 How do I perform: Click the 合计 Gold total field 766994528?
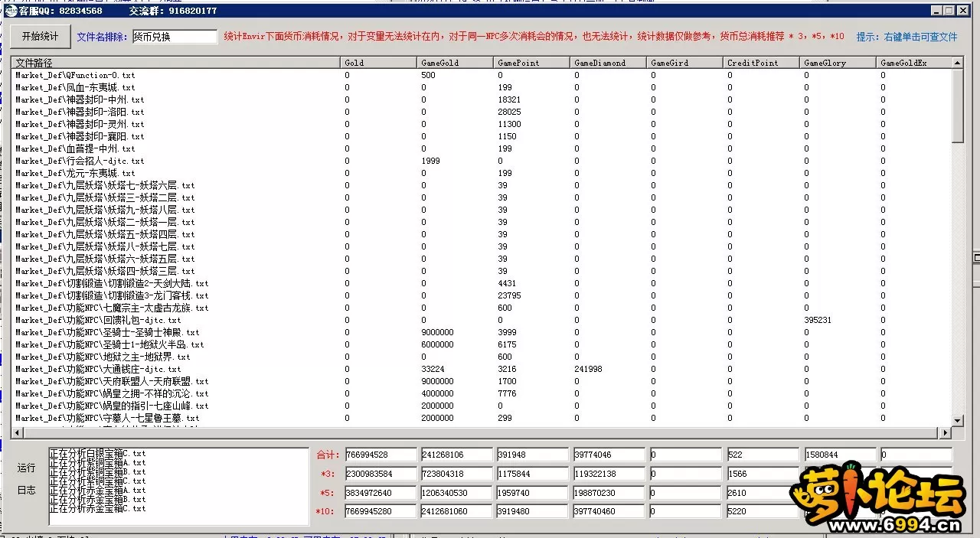381,455
